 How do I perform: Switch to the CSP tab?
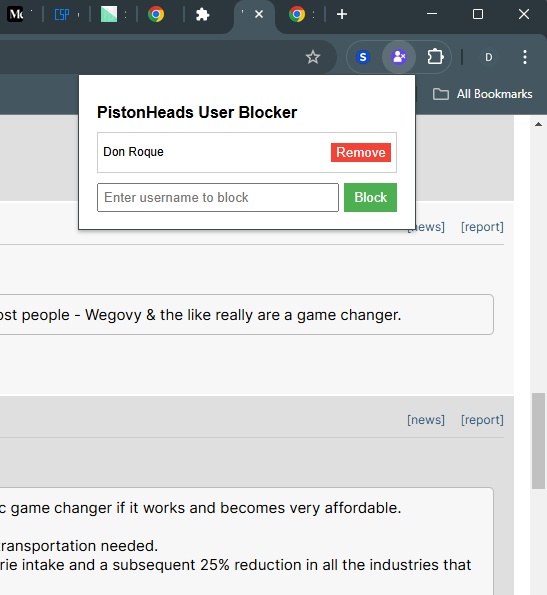(x=62, y=14)
